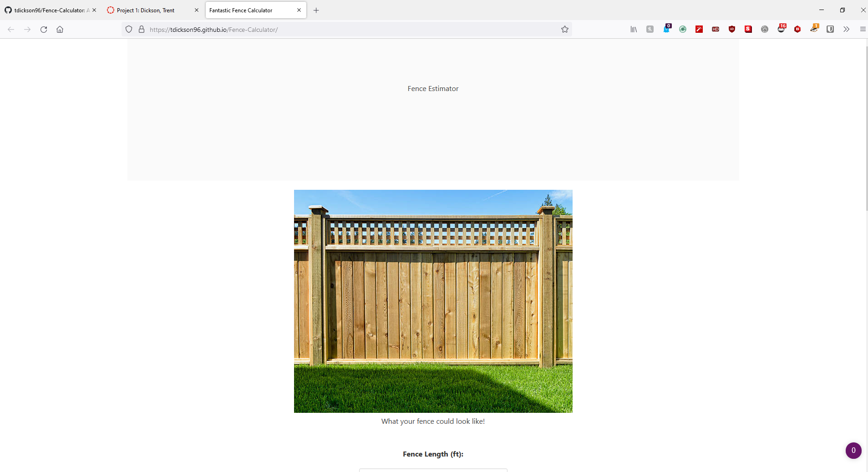Close the Project 1: Dickson, Trent tab
Image resolution: width=868 pixels, height=472 pixels.
pyautogui.click(x=197, y=10)
